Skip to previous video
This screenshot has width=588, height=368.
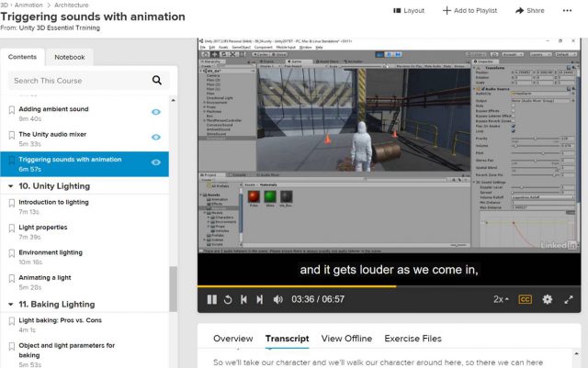tap(243, 299)
